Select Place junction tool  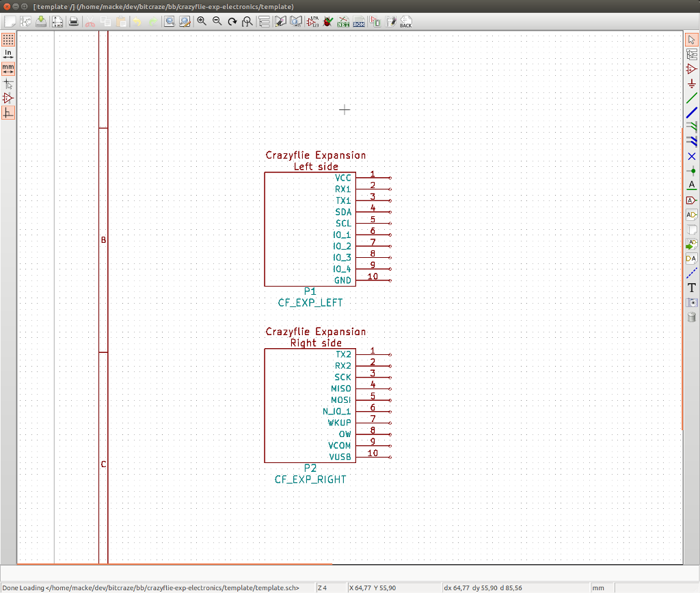pos(692,171)
